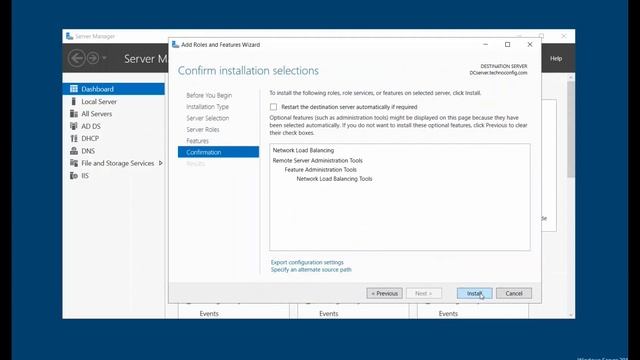640x360 pixels.
Task: Open the navigation history dropdown arrow
Action: 104,58
